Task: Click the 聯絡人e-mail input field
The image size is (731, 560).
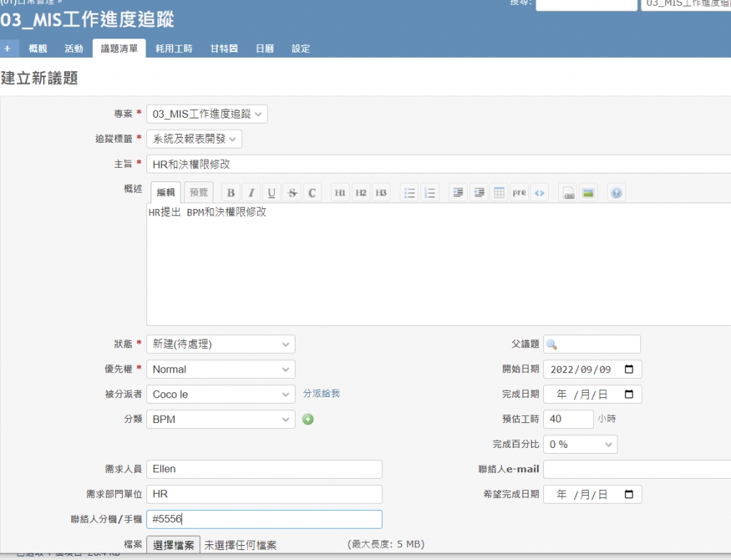Action: coord(637,469)
